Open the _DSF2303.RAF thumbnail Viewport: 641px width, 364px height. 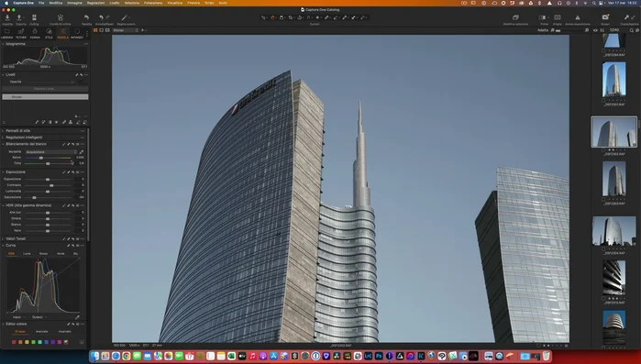(613, 179)
